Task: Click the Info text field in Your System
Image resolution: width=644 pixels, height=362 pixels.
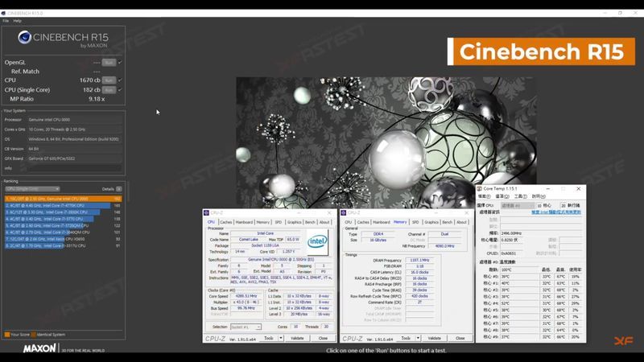Action: (75, 168)
